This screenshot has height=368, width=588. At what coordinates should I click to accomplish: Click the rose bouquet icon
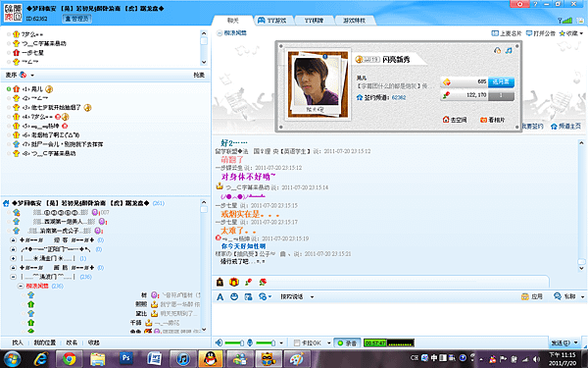[263, 282]
